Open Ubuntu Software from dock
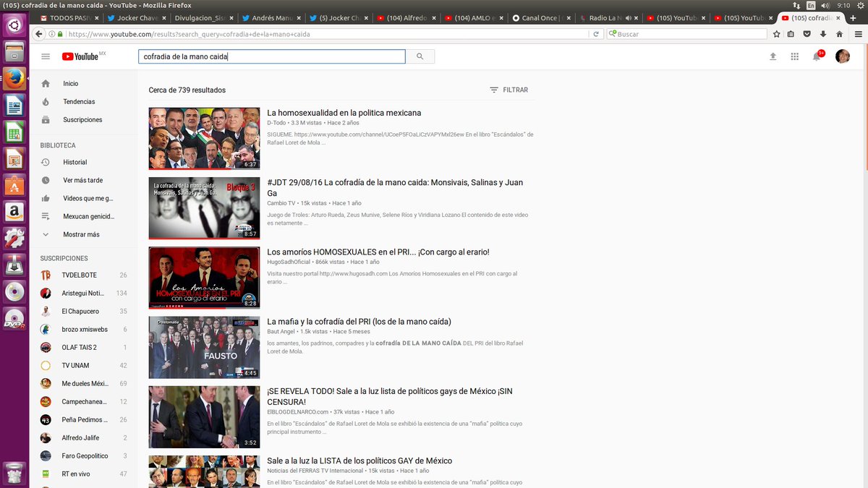 point(14,185)
